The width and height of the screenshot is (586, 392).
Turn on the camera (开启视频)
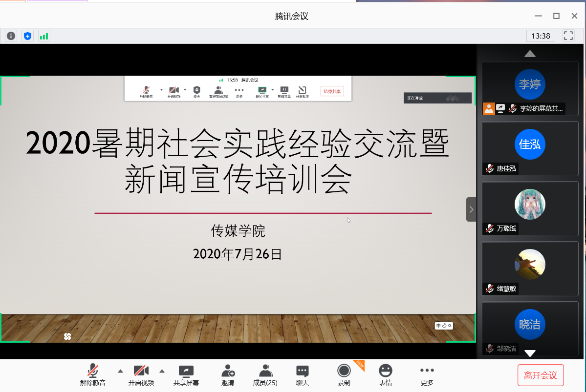[x=141, y=375]
